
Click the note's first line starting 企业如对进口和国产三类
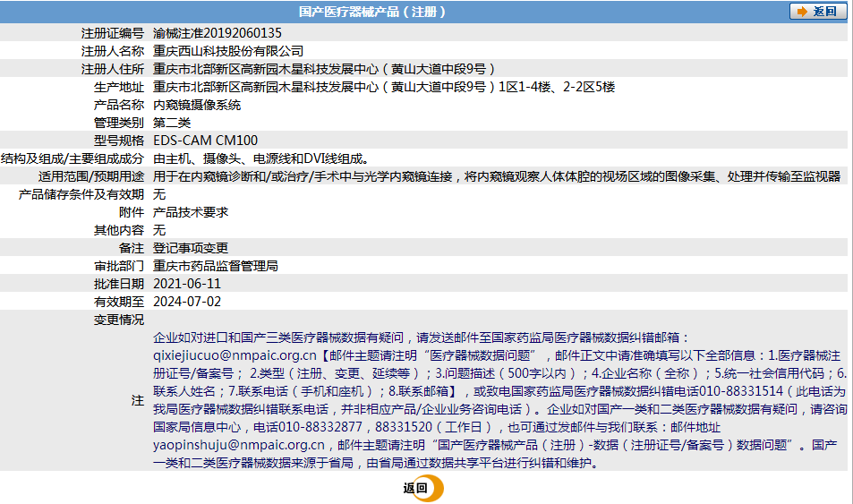coord(422,338)
